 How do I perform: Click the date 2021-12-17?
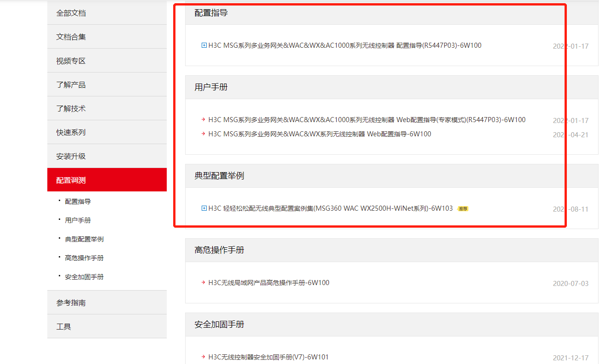point(571,358)
